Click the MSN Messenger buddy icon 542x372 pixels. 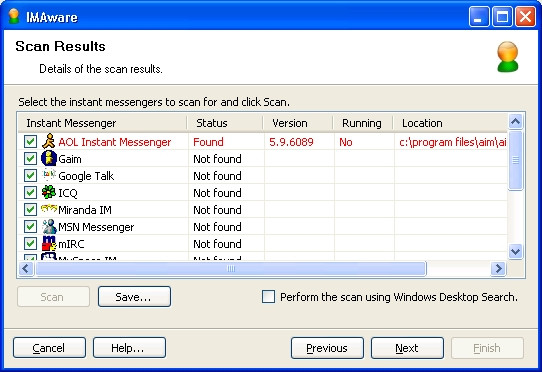point(49,226)
